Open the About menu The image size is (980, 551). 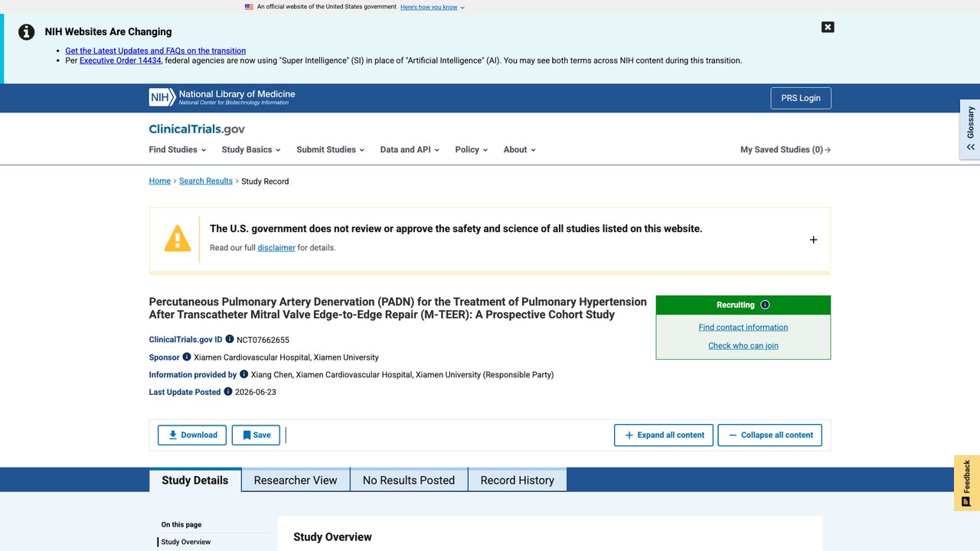coord(519,150)
